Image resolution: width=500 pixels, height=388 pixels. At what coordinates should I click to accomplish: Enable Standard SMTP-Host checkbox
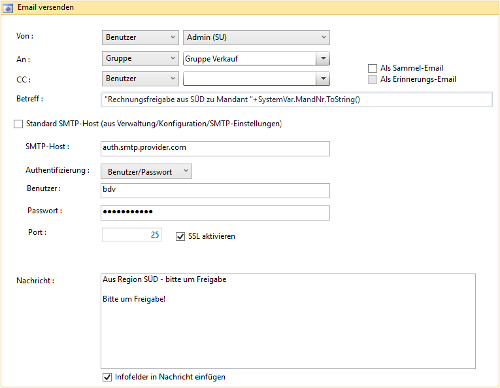click(x=18, y=124)
